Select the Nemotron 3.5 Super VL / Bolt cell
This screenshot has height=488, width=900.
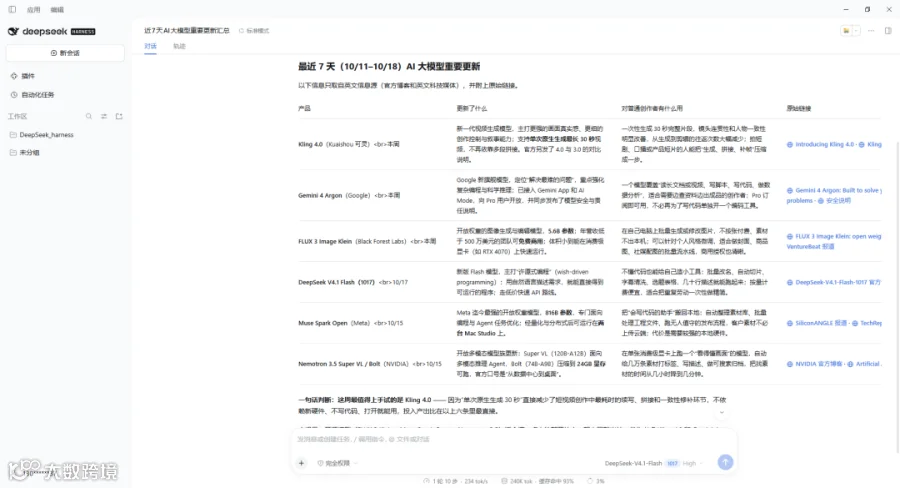(370, 363)
